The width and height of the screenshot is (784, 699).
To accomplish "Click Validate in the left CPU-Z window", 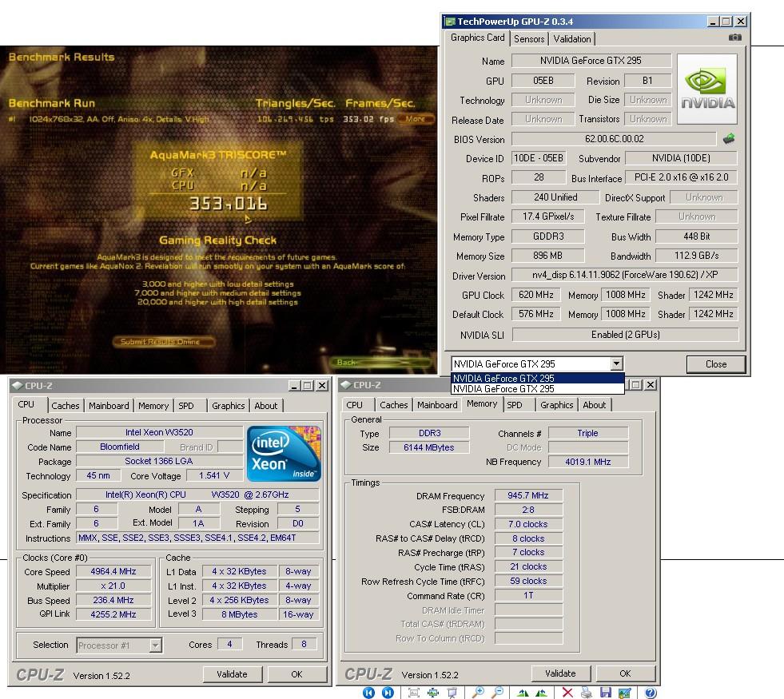I will [x=232, y=674].
